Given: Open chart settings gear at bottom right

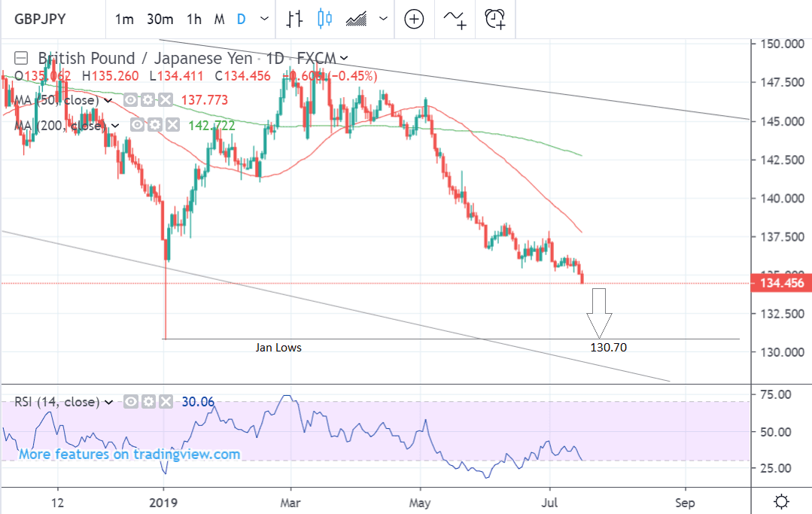Looking at the screenshot, I should pyautogui.click(x=782, y=501).
